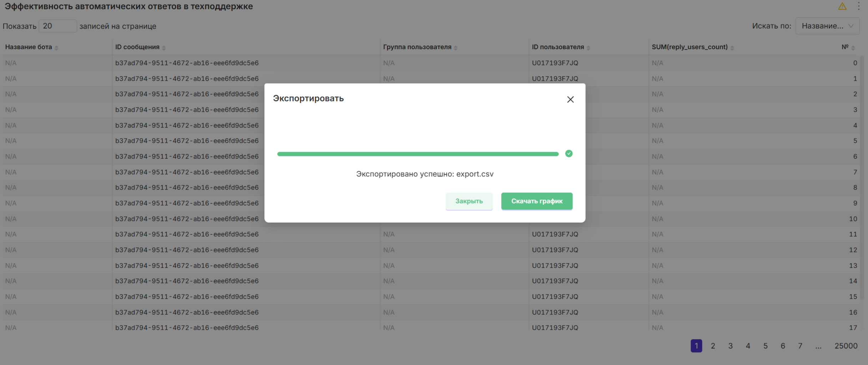
Task: Click the Экспортировать dialog title
Action: 308,98
